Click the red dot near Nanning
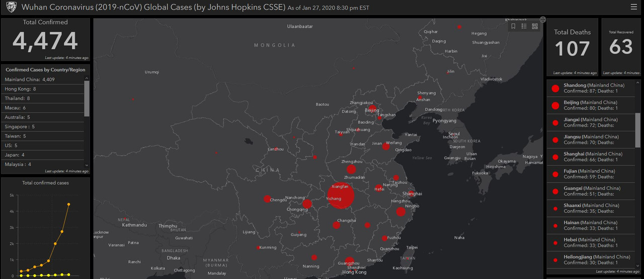This screenshot has width=644, height=279. (x=314, y=257)
